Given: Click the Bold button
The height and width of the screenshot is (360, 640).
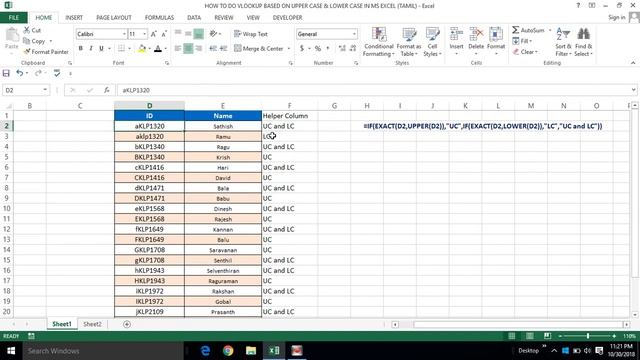Looking at the screenshot, I should pyautogui.click(x=81, y=48).
